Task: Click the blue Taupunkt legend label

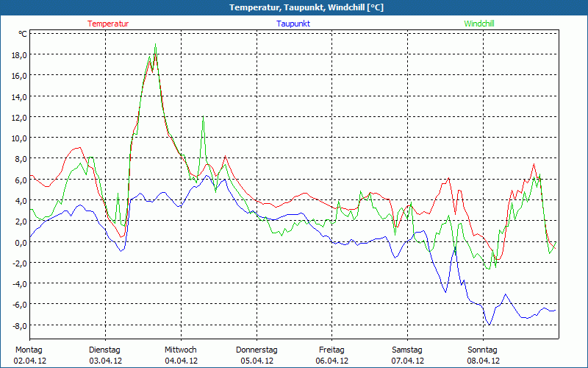Action: [293, 24]
